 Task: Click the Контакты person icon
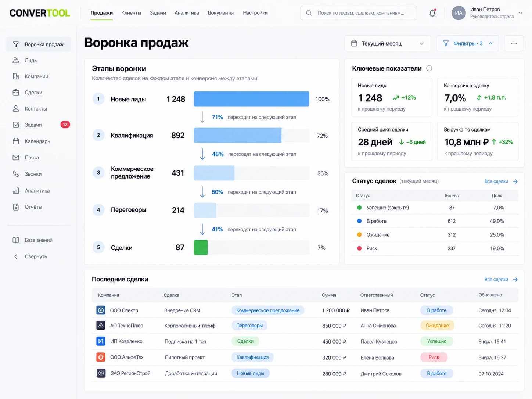point(16,109)
